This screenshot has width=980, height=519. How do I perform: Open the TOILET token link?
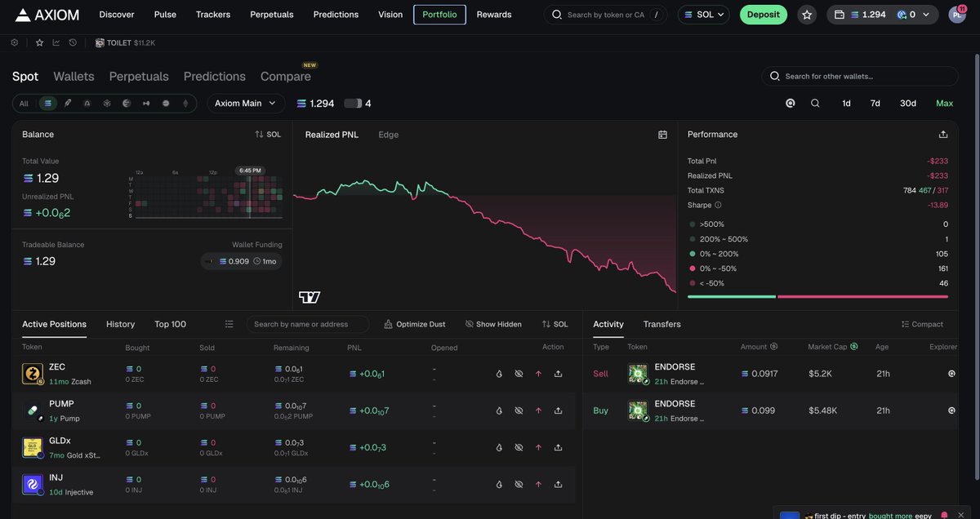click(125, 42)
